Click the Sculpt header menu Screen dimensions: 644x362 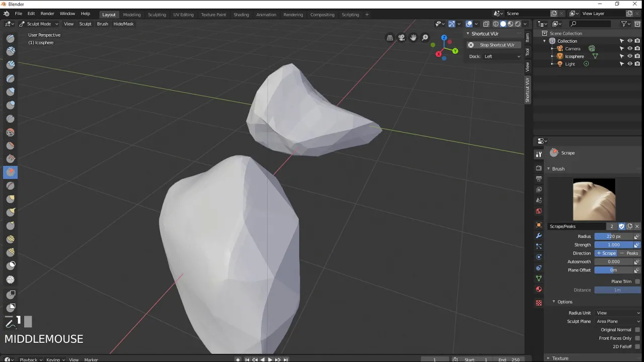85,24
